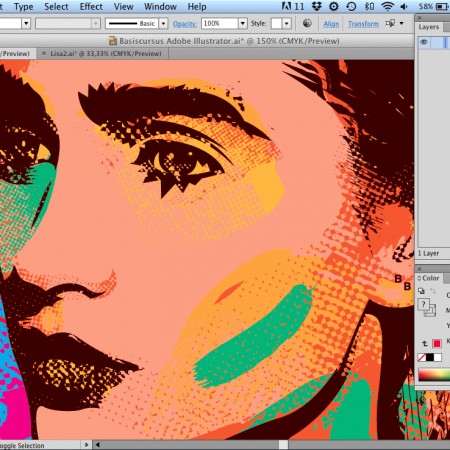The width and height of the screenshot is (450, 450).
Task: Click the horizontal scrollbar thumb
Action: (x=283, y=445)
